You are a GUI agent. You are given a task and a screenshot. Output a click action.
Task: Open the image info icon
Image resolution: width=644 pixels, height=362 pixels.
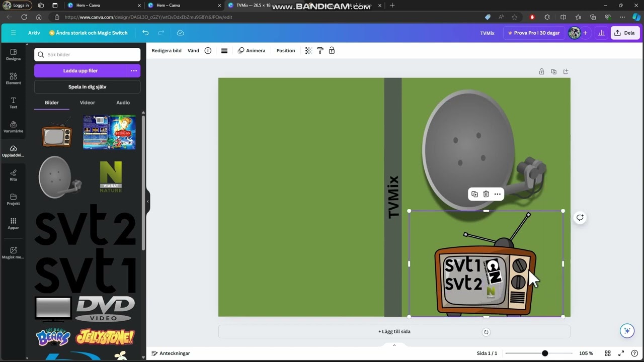click(208, 51)
